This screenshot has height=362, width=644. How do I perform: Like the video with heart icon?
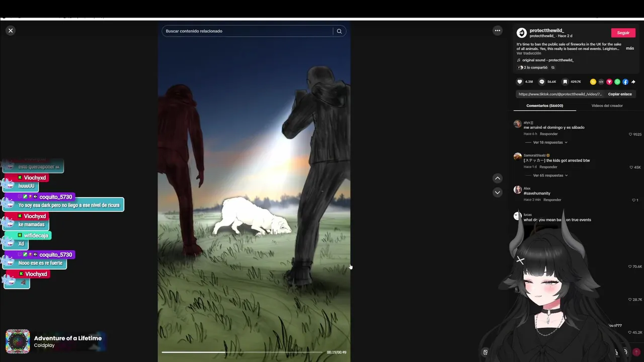[520, 81]
